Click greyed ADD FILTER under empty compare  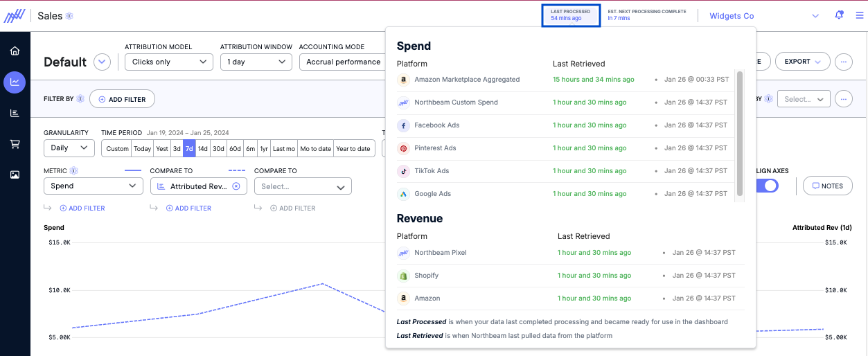[292, 208]
